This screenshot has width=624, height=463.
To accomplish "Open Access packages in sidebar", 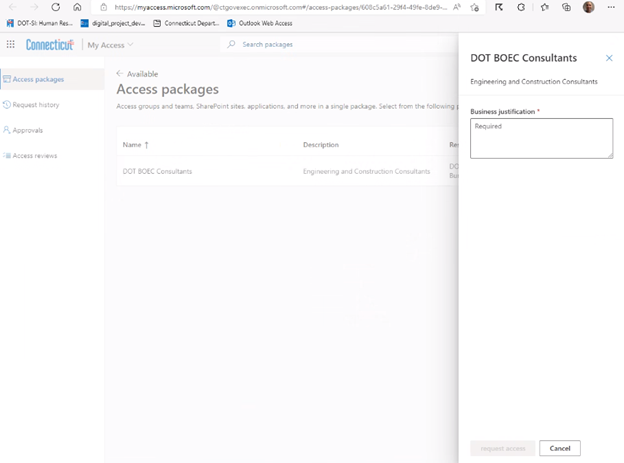I will [x=38, y=79].
